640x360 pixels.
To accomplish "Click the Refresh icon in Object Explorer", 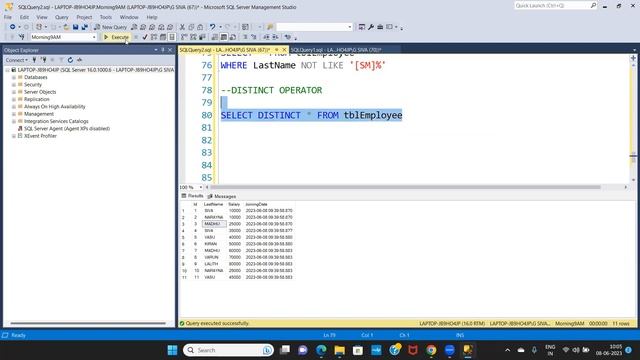I will click(70, 60).
